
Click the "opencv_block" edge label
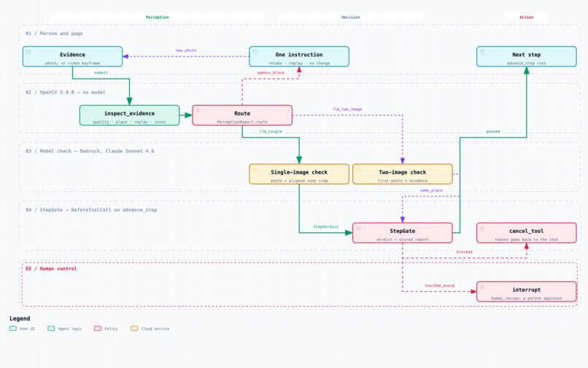pos(271,73)
